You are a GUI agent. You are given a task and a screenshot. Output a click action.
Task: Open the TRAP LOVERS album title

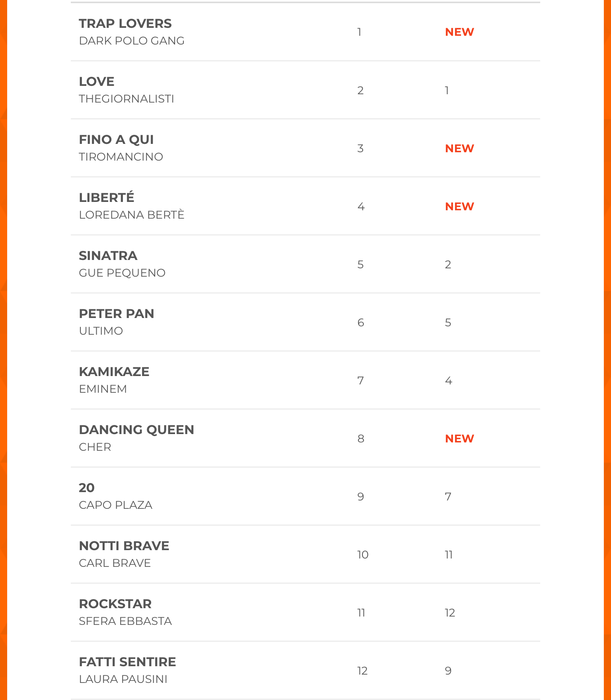(x=125, y=24)
